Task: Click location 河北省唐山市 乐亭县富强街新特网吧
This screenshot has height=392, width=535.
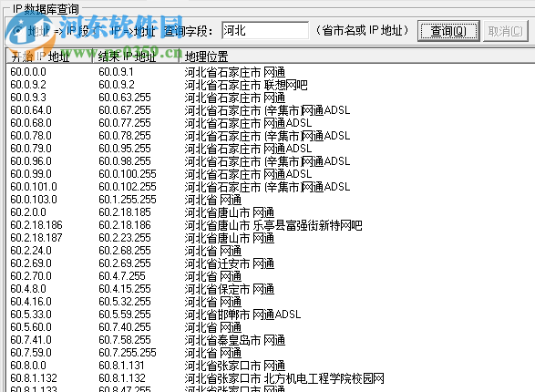Action: tap(273, 225)
